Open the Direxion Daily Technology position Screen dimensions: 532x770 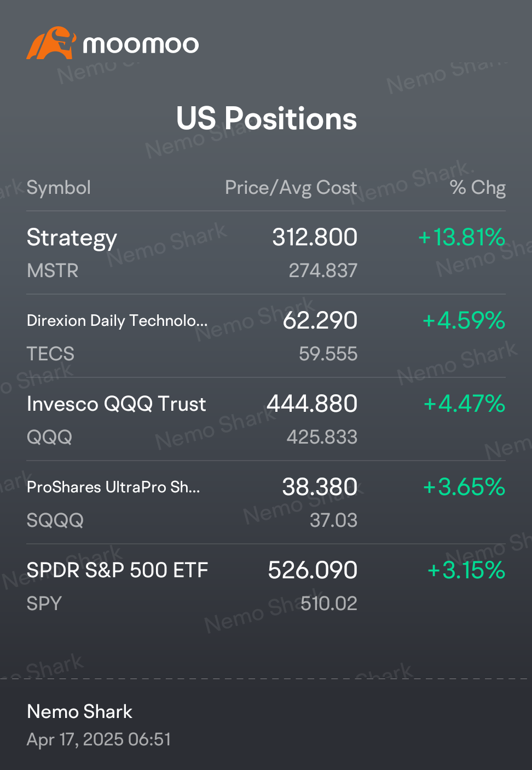pos(117,321)
